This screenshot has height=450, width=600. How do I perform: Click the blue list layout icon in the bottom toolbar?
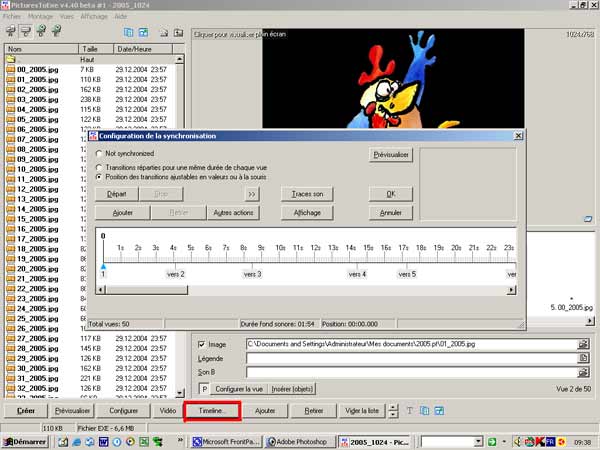(424, 411)
